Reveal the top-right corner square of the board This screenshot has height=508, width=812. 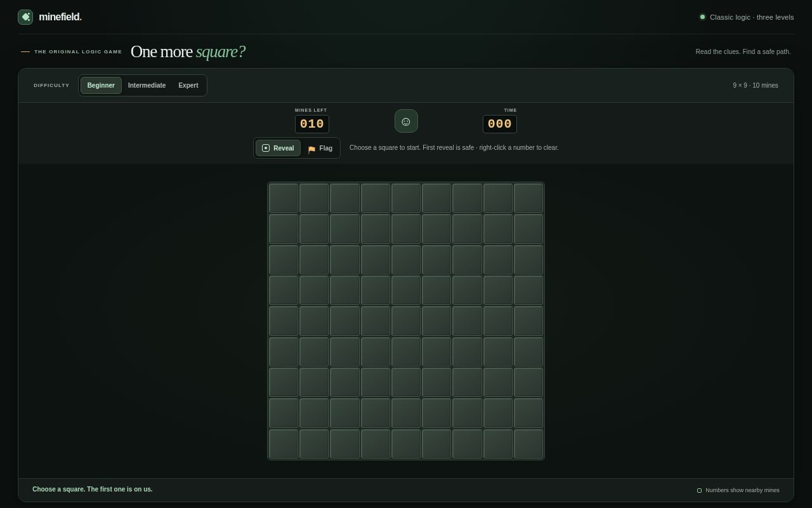point(528,198)
